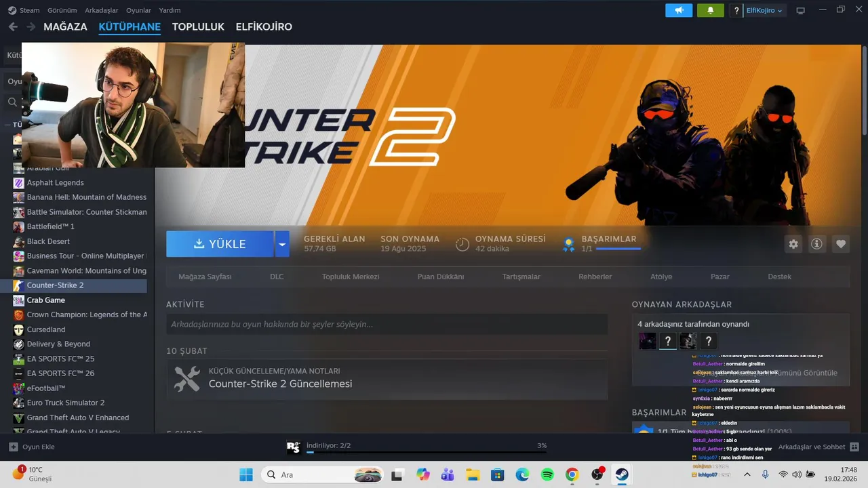This screenshot has width=868, height=488.
Task: Click the activity comment input field
Action: (387, 324)
